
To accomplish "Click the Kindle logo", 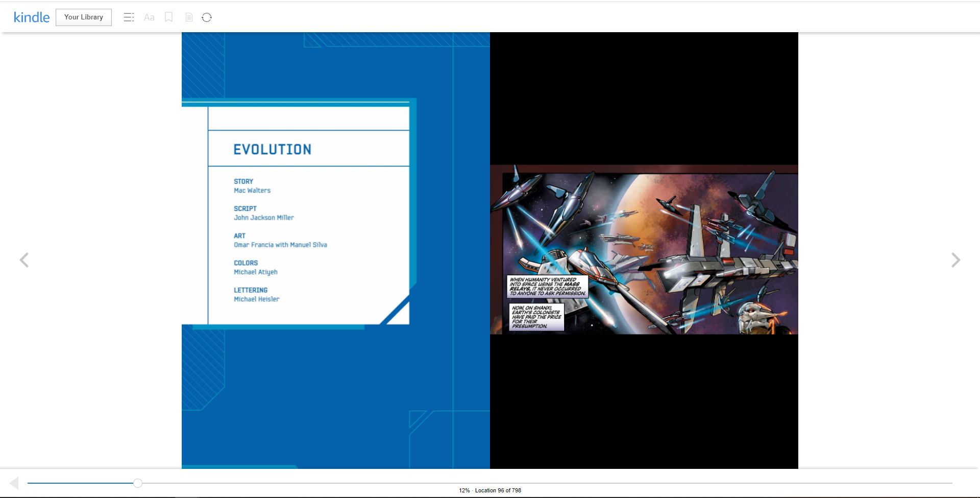I will [x=32, y=17].
